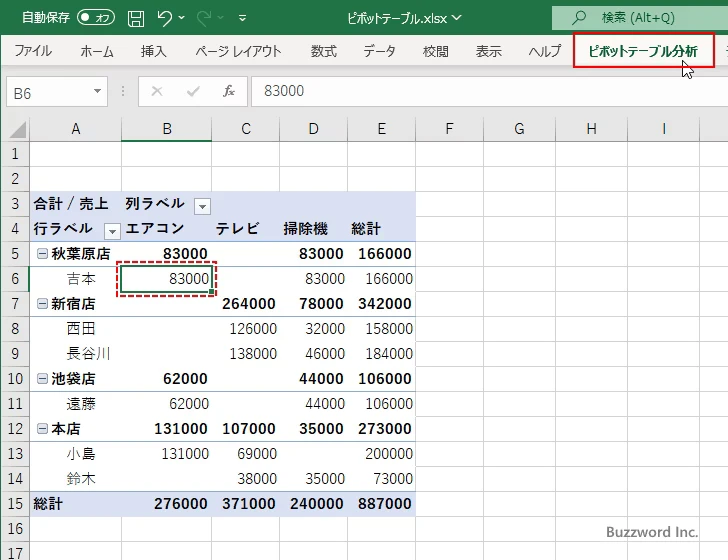This screenshot has height=560, width=728.
Task: Click the Save disk icon
Action: (x=136, y=19)
